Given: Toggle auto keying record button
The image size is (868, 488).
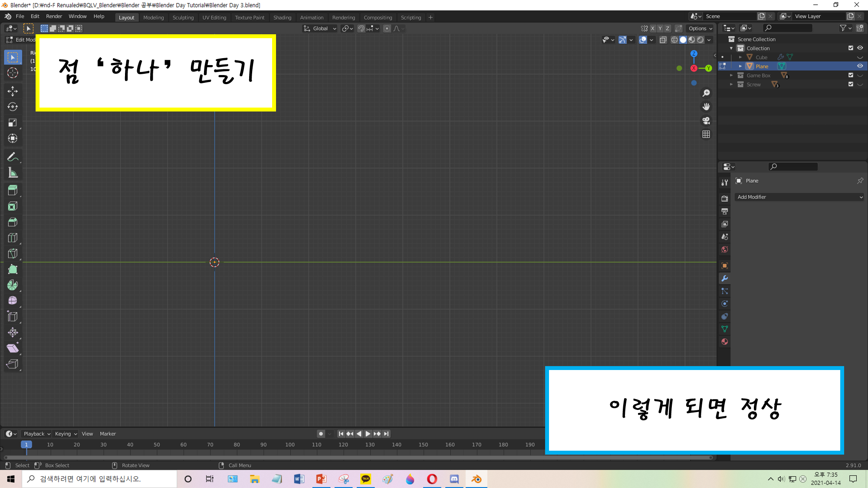Looking at the screenshot, I should (321, 434).
